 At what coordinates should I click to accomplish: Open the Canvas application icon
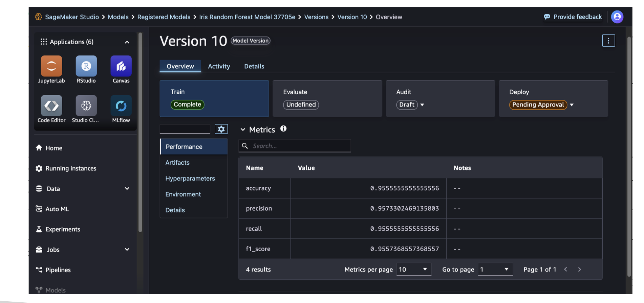click(x=121, y=66)
